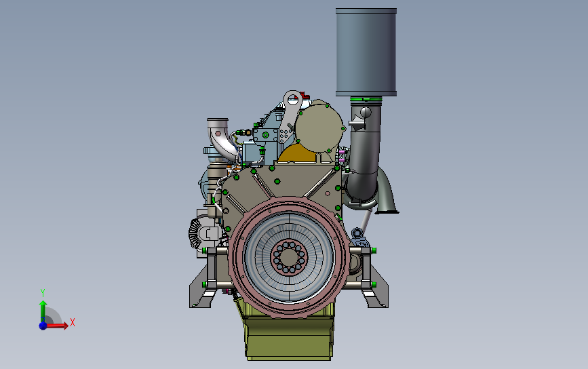Click the red X axis arrow on triad
This screenshot has height=369, width=588.
tap(57, 325)
